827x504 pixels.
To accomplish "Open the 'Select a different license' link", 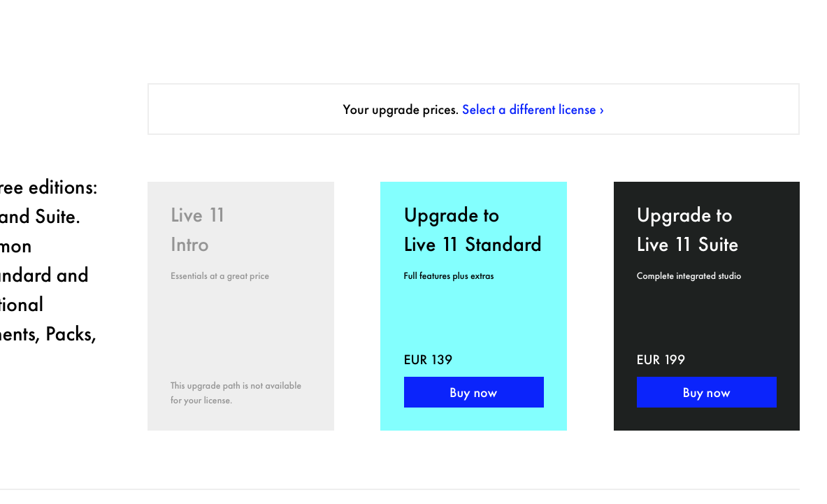I will tap(533, 110).
